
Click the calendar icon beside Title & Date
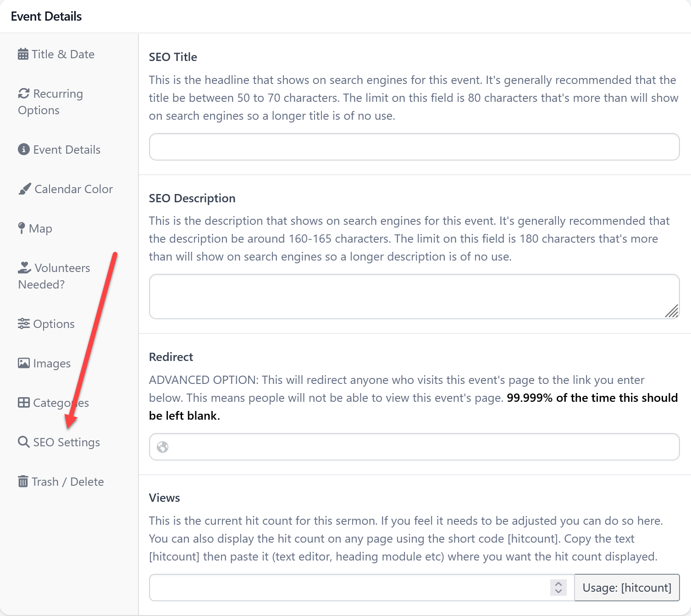coord(23,54)
